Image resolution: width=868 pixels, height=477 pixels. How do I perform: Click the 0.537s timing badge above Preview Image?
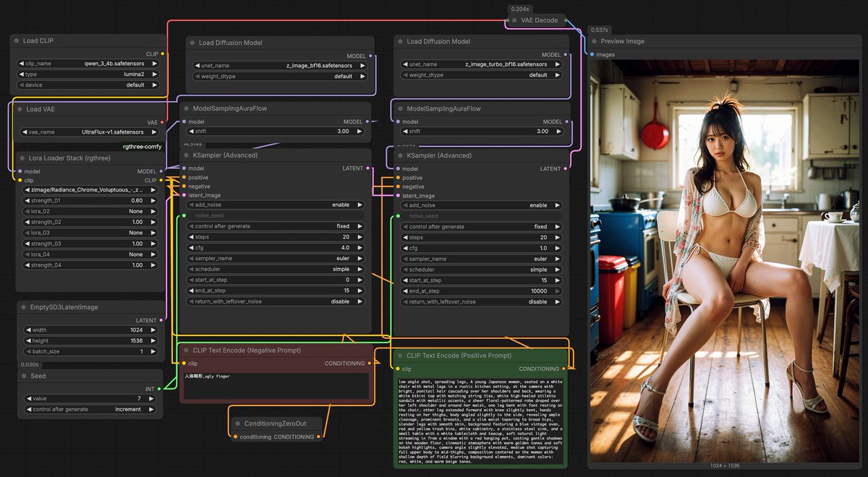pyautogui.click(x=599, y=30)
